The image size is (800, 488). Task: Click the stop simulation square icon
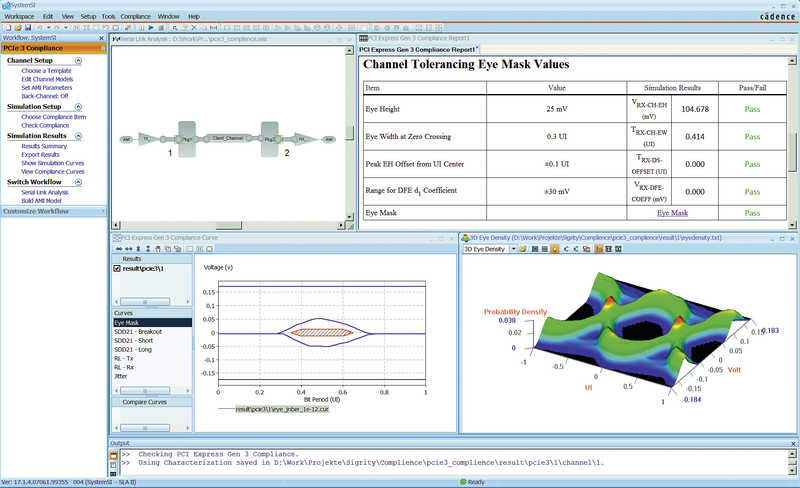[x=161, y=28]
